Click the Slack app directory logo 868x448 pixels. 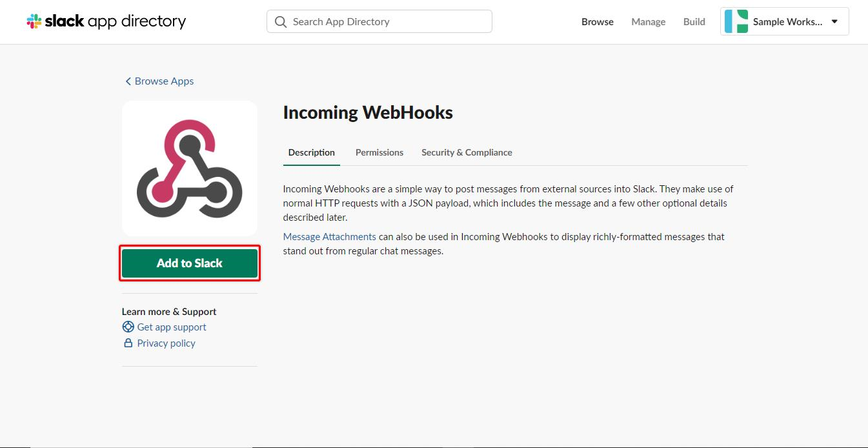[106, 21]
